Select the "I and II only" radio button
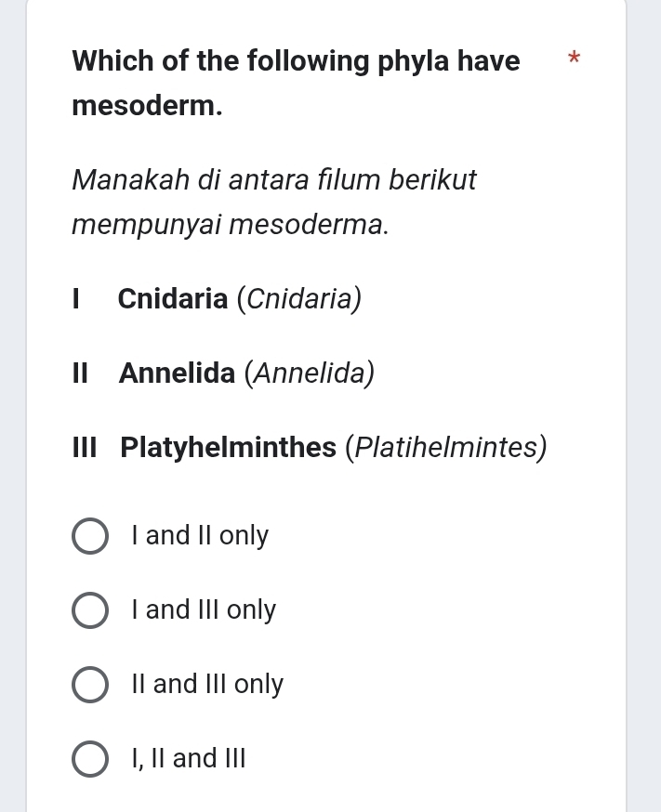 (89, 537)
